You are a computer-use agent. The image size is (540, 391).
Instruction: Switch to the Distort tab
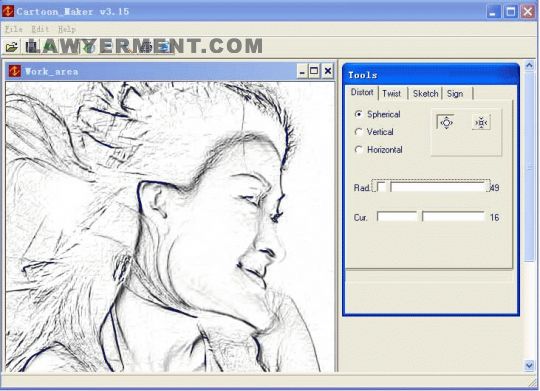[x=362, y=92]
